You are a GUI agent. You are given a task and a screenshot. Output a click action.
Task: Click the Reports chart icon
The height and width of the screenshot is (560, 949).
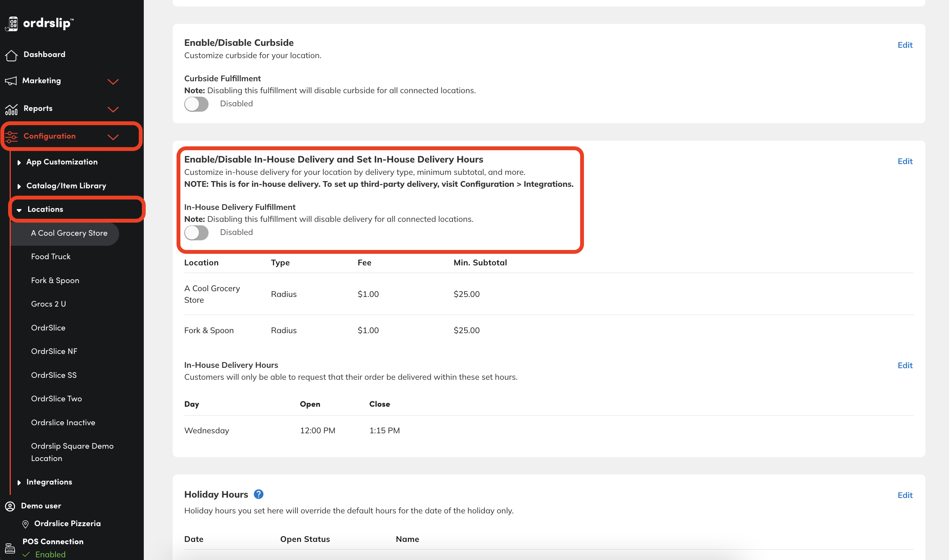pos(11,109)
